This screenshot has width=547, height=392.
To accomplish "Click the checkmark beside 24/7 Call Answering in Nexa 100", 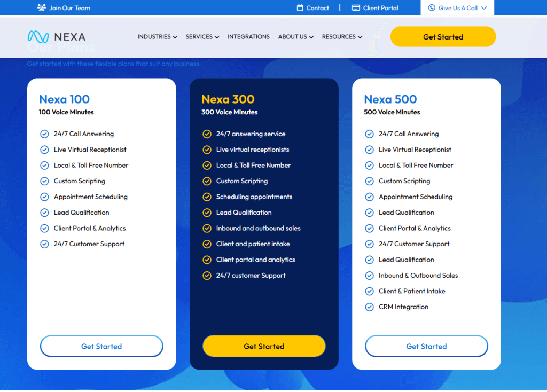I will click(x=44, y=134).
